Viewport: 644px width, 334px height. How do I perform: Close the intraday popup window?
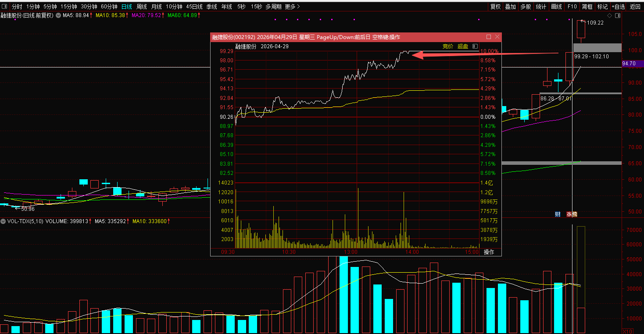497,37
